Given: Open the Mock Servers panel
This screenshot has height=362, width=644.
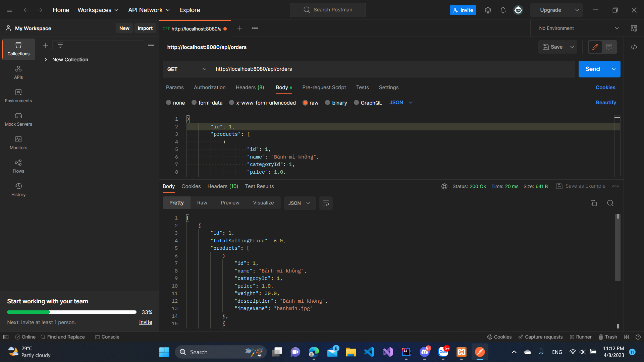Looking at the screenshot, I should [18, 119].
